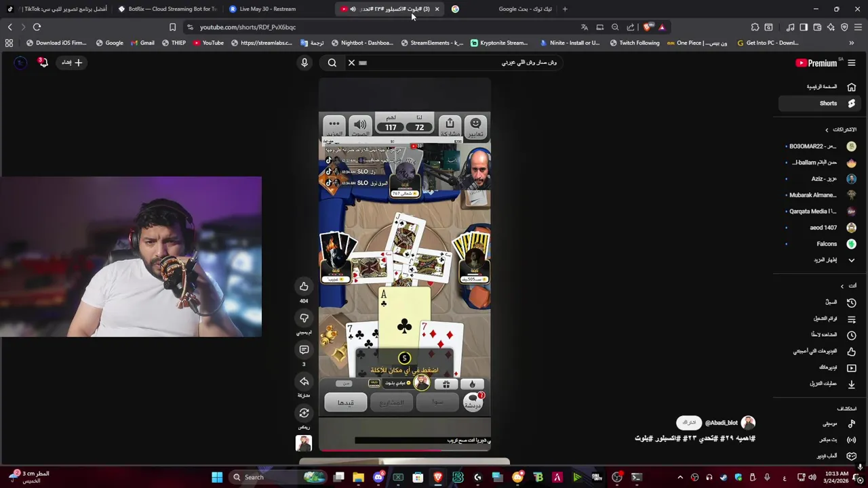Open Downloads in the sidebar
Image resolution: width=868 pixels, height=488 pixels.
[819, 384]
